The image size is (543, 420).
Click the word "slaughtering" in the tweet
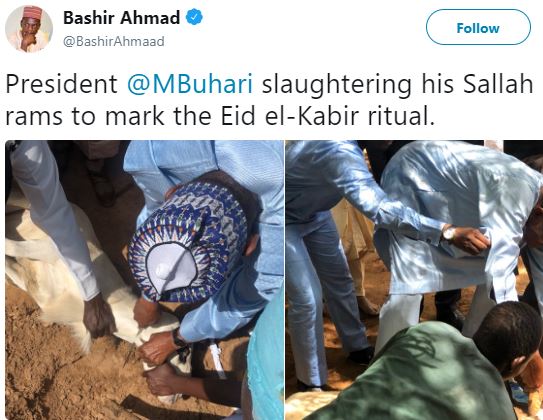(337, 86)
